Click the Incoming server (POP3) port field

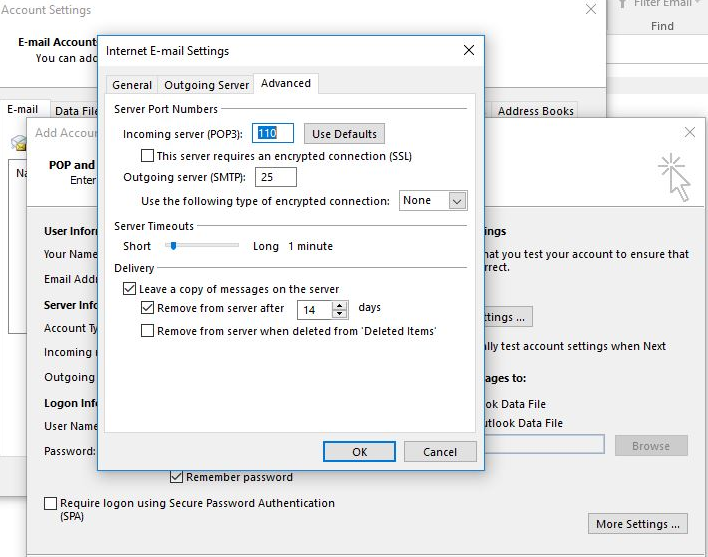coord(273,133)
